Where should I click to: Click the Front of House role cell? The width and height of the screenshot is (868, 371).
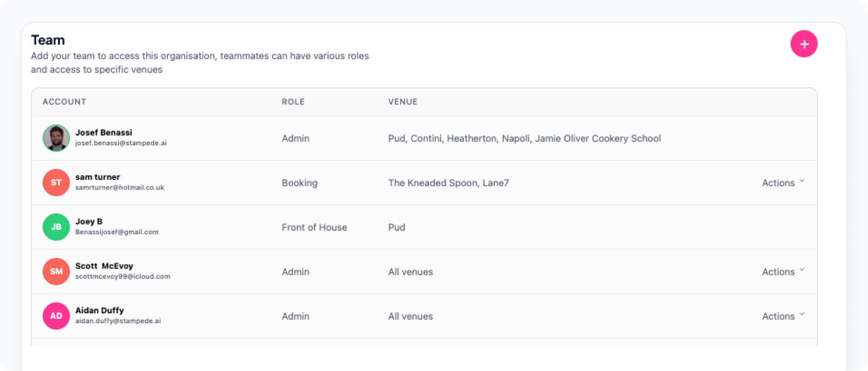(314, 227)
